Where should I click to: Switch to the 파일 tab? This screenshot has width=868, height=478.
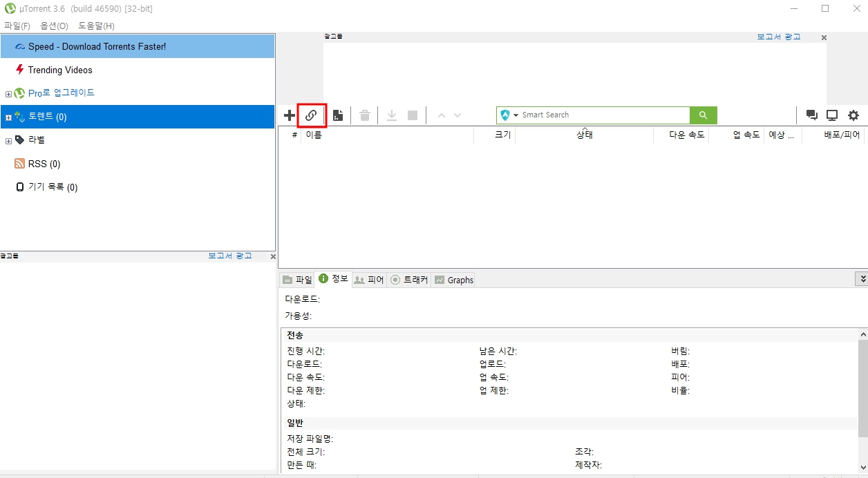[297, 280]
